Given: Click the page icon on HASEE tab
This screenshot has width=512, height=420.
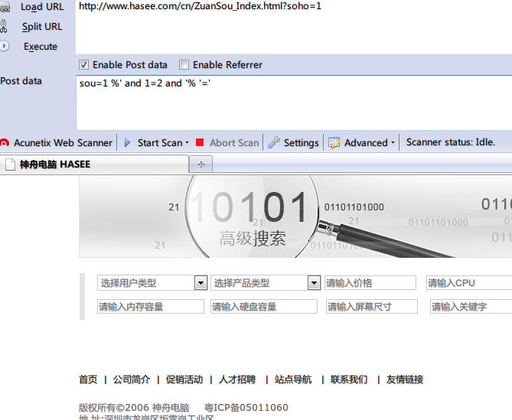Looking at the screenshot, I should [10, 164].
